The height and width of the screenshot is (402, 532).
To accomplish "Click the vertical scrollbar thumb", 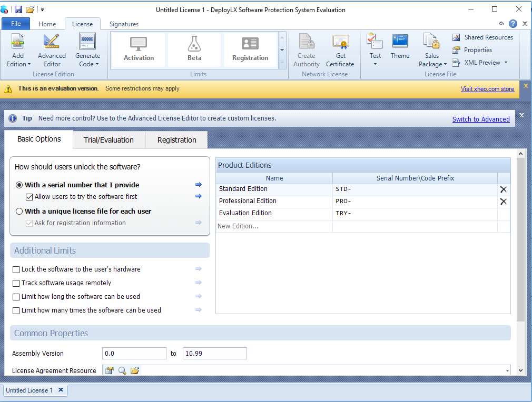I will (520, 239).
